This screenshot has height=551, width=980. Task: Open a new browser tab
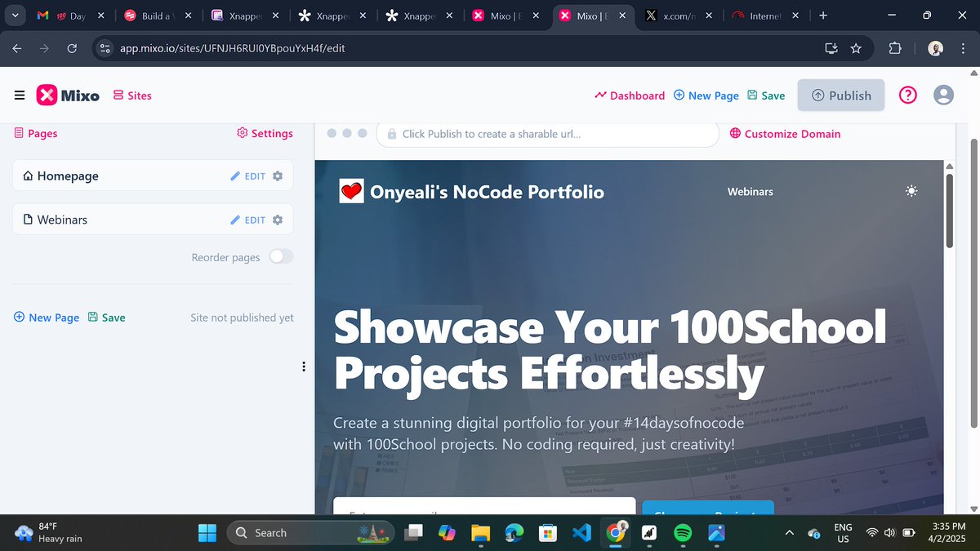[x=823, y=16]
